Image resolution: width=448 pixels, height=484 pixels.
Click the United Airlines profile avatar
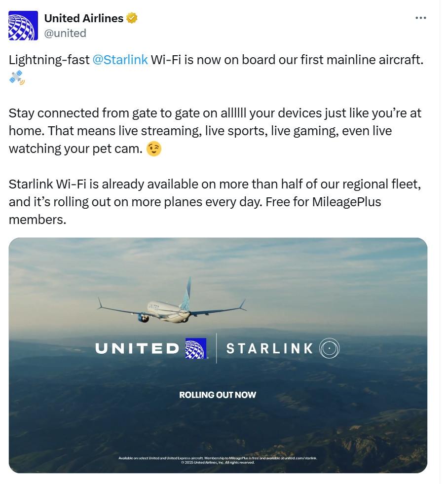click(23, 26)
